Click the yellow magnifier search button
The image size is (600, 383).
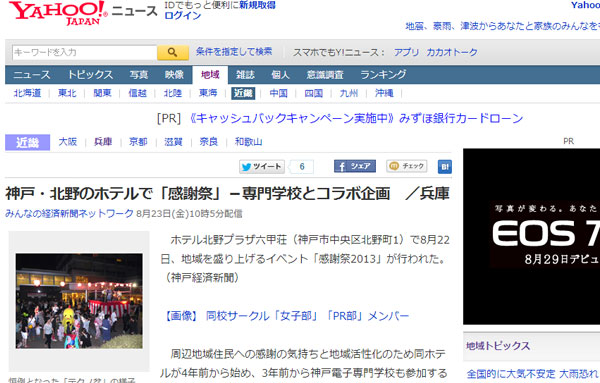coord(173,52)
